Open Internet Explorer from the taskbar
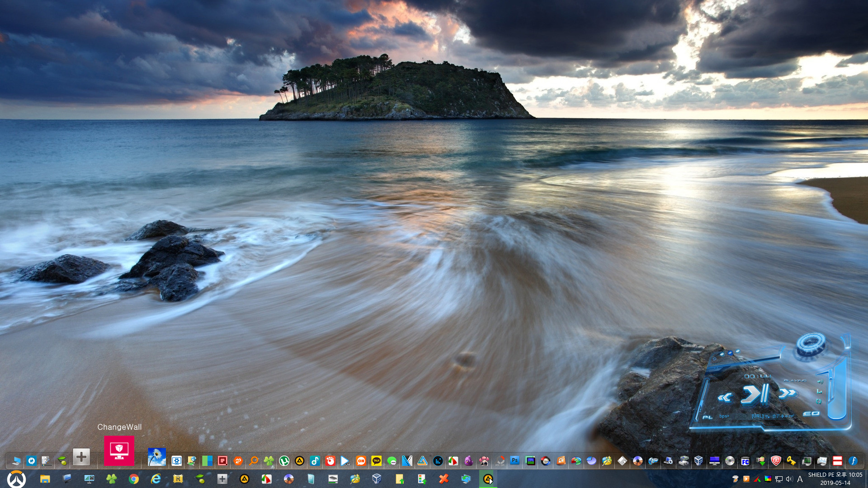Image resolution: width=868 pixels, height=488 pixels. coord(156,479)
